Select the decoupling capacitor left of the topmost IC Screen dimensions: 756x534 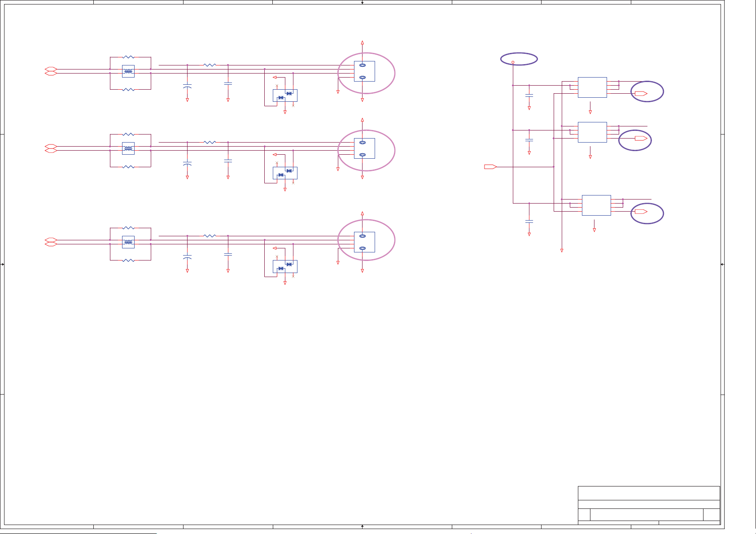click(529, 96)
